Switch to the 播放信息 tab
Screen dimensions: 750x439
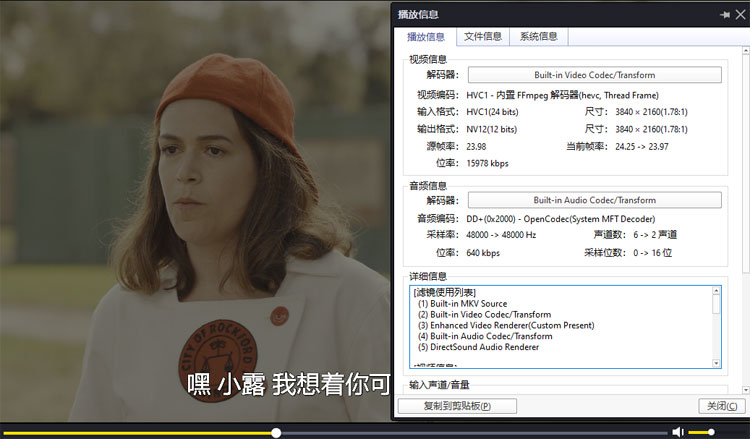point(428,37)
